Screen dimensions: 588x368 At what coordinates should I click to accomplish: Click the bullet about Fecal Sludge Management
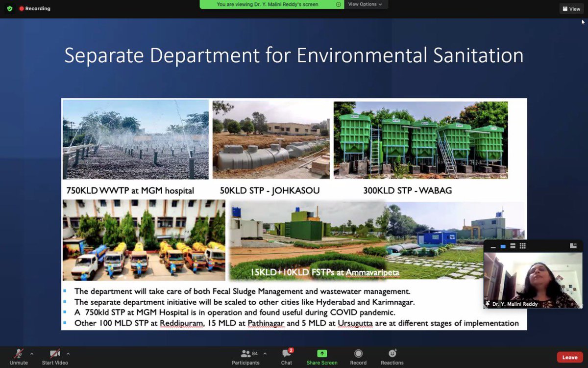click(242, 291)
